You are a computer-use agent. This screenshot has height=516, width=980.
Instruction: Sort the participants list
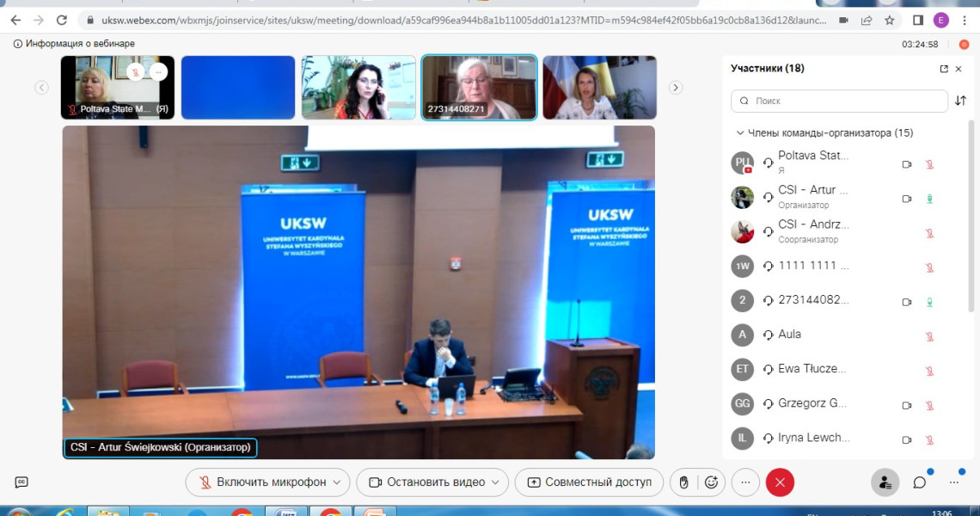960,101
